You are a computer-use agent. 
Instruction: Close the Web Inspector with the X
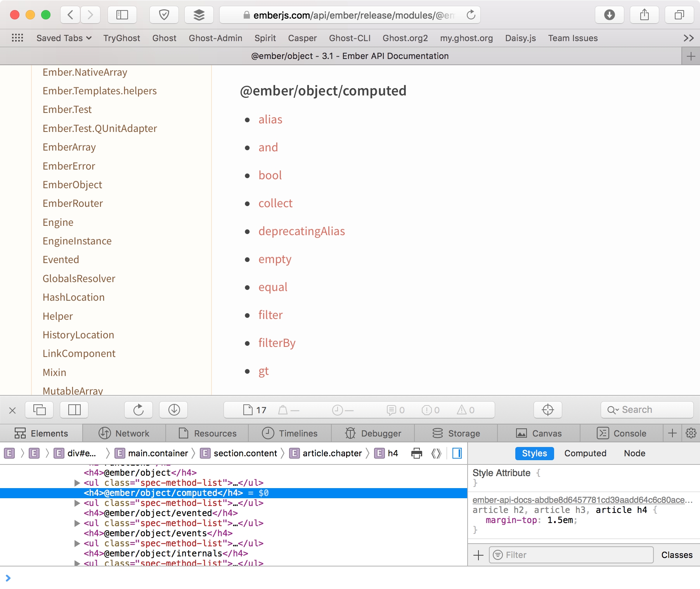(x=12, y=410)
